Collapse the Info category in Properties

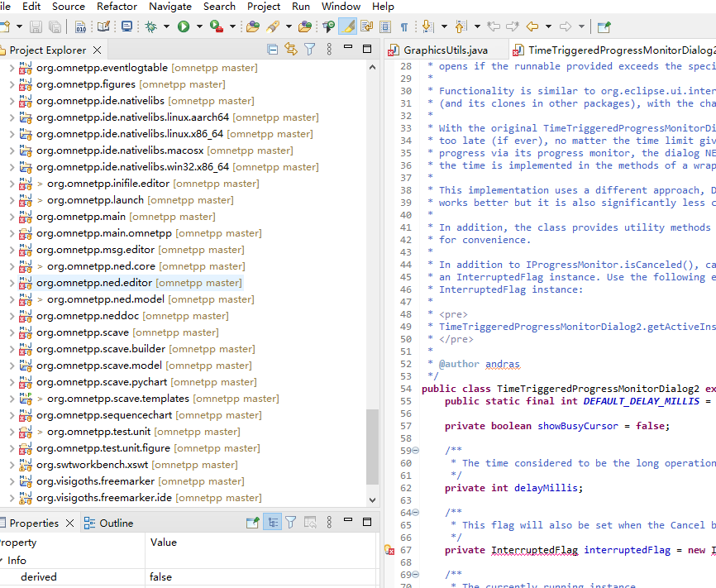click(2, 560)
